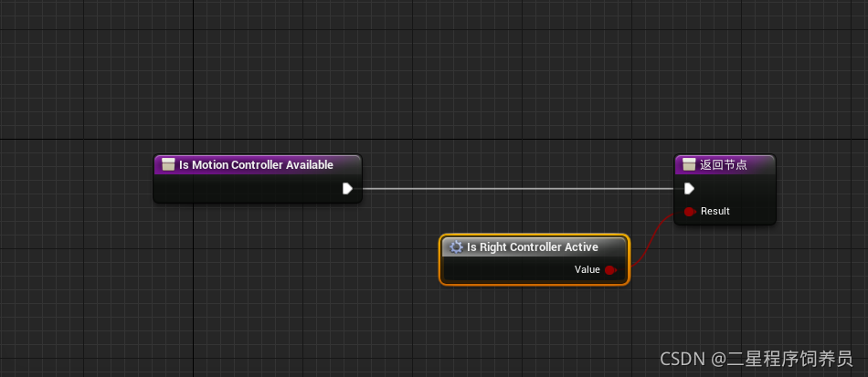
Task: Click the red Value output pin
Action: pos(610,270)
